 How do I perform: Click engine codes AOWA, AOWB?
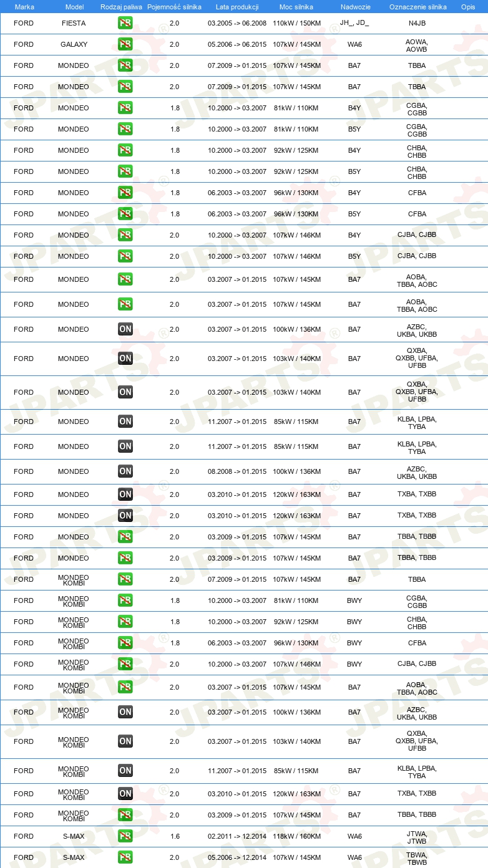click(417, 45)
